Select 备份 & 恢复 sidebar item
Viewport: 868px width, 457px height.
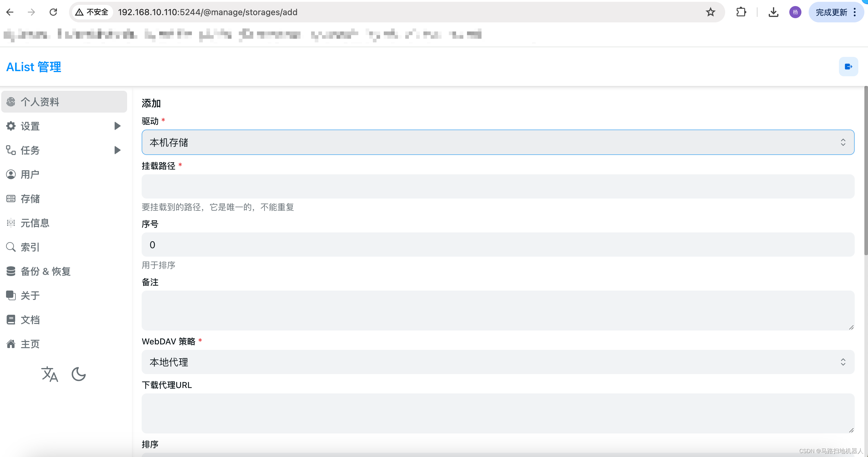tap(45, 271)
